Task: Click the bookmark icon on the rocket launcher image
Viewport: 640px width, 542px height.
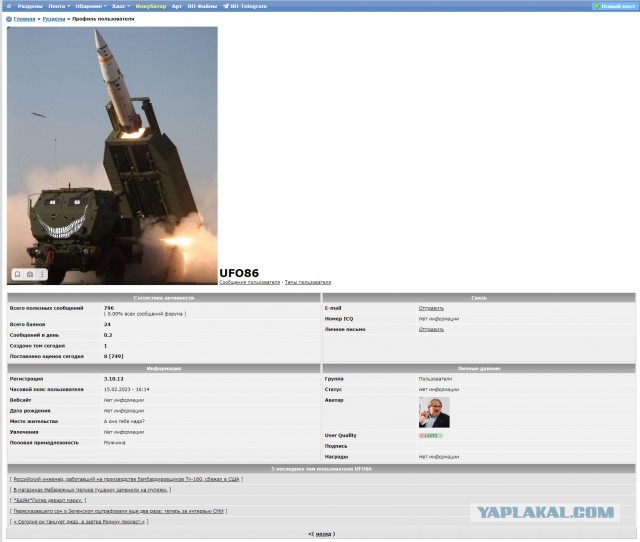Action: (x=18, y=274)
